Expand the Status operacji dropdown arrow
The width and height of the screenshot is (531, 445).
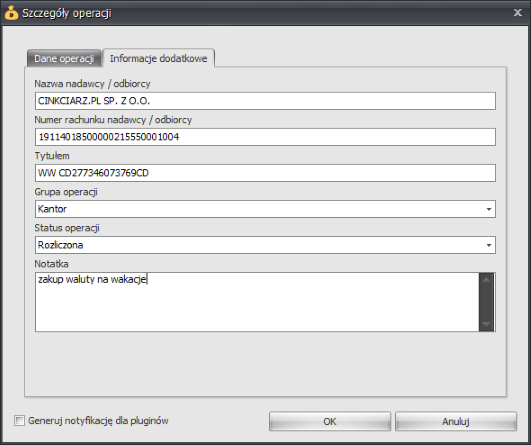[x=488, y=245]
